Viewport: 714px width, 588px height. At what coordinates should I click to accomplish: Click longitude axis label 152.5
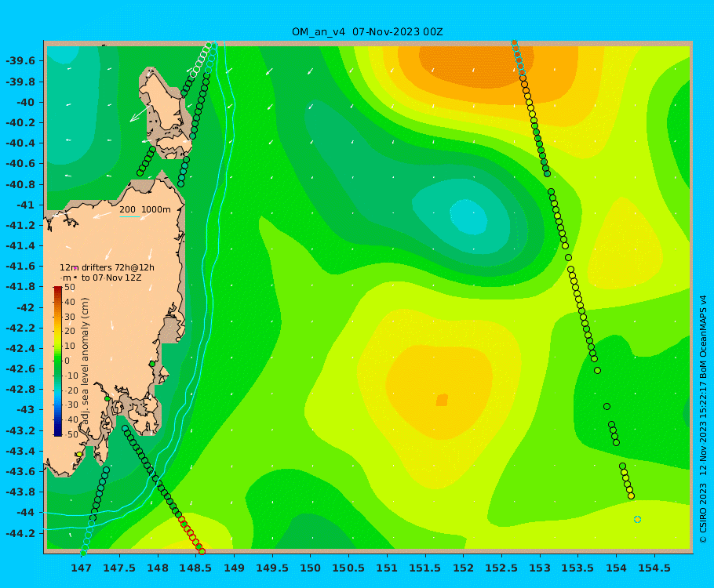coord(502,568)
